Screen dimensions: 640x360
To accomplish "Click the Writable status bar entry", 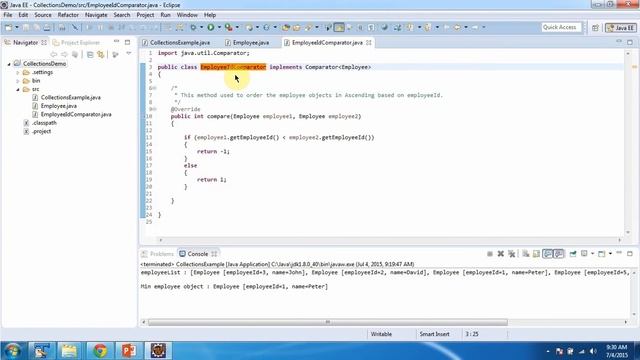I will coord(381,334).
